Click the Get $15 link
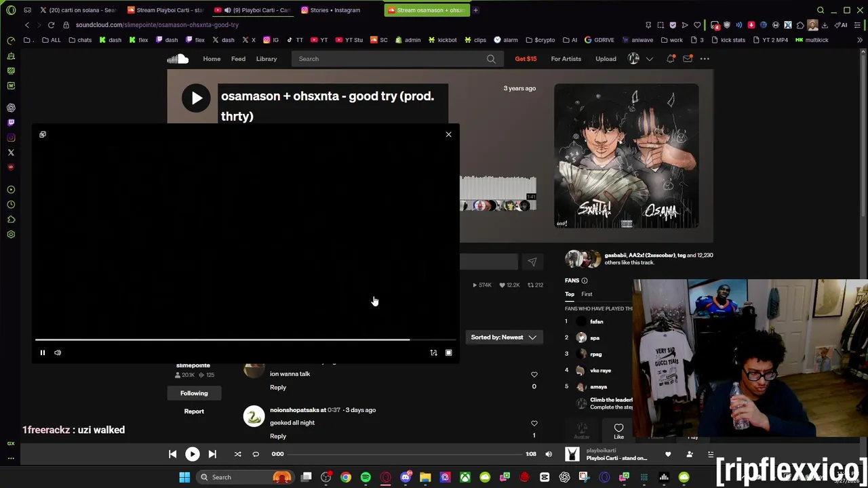 point(526,59)
